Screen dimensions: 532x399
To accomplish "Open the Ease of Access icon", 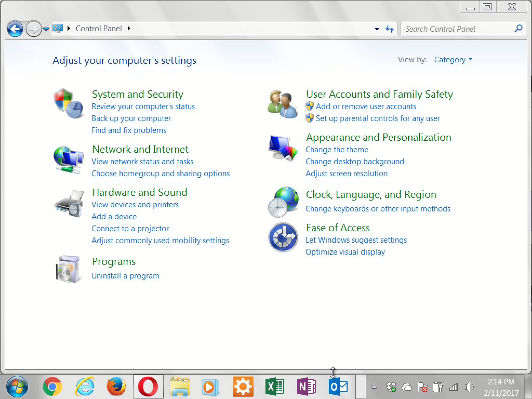I will click(x=283, y=237).
